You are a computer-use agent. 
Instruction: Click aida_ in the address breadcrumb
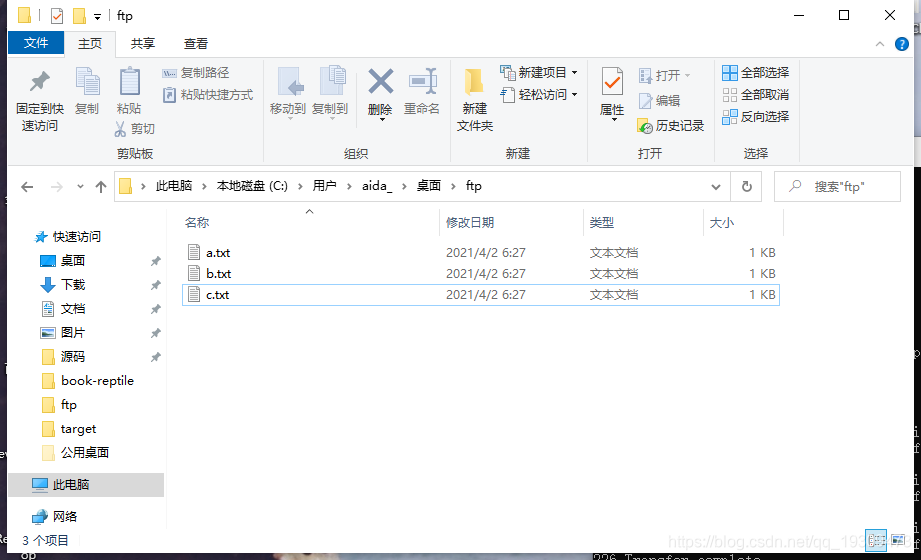coord(377,186)
